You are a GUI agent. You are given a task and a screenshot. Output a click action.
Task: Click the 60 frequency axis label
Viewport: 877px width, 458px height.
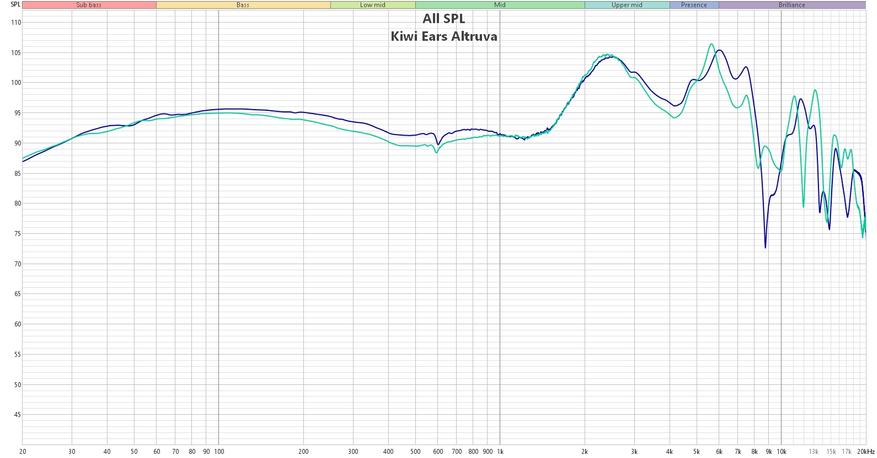click(x=157, y=451)
